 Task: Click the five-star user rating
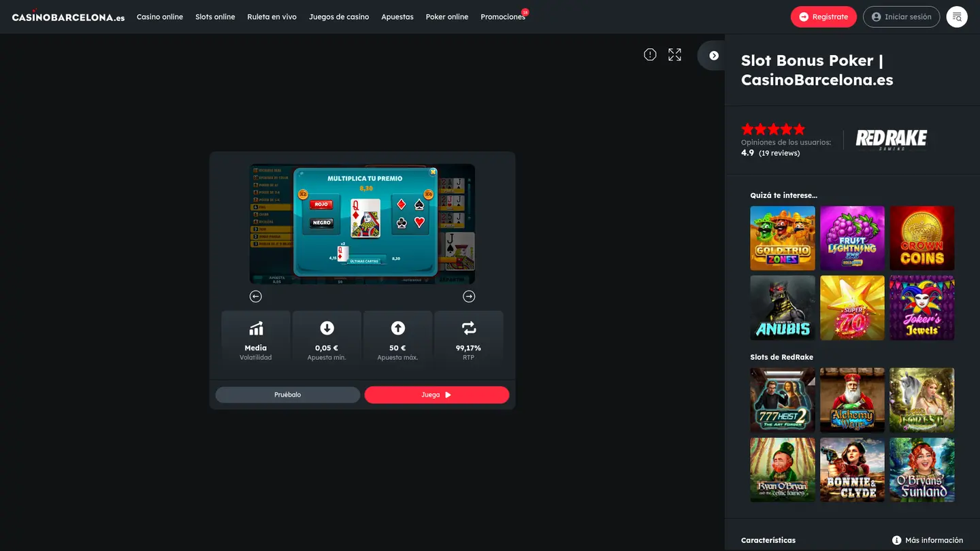[773, 129]
